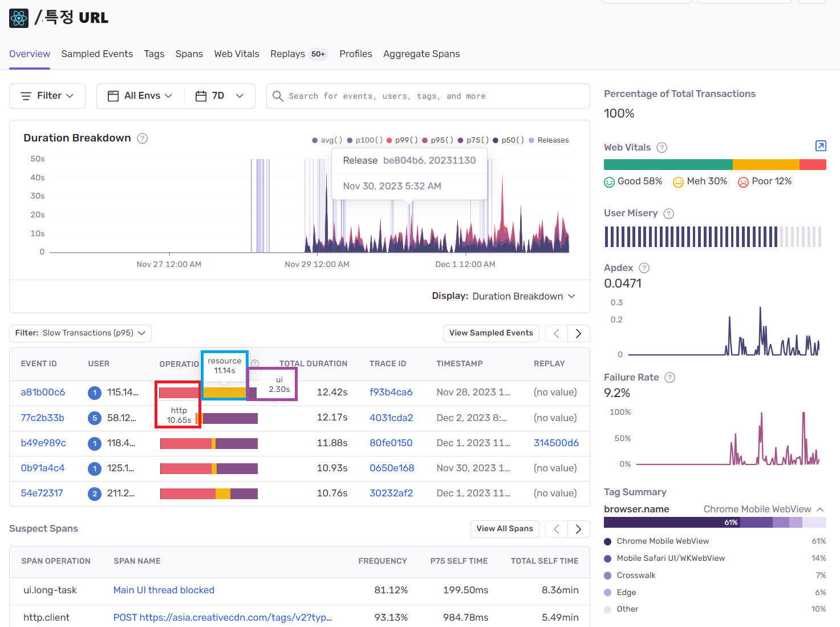Image resolution: width=840 pixels, height=627 pixels.
Task: Open the All Envs environment selector
Action: (140, 96)
